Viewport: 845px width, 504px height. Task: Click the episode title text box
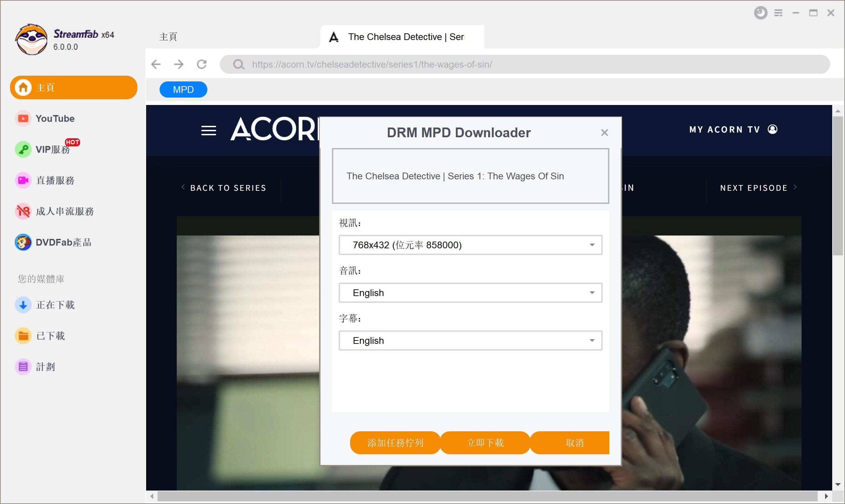tap(470, 176)
